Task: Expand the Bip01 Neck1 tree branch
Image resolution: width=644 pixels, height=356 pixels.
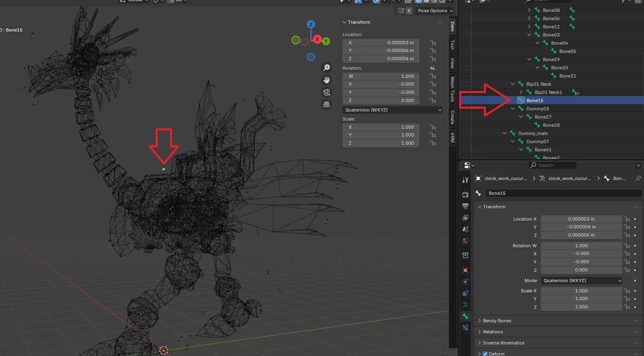Action: 521,92
